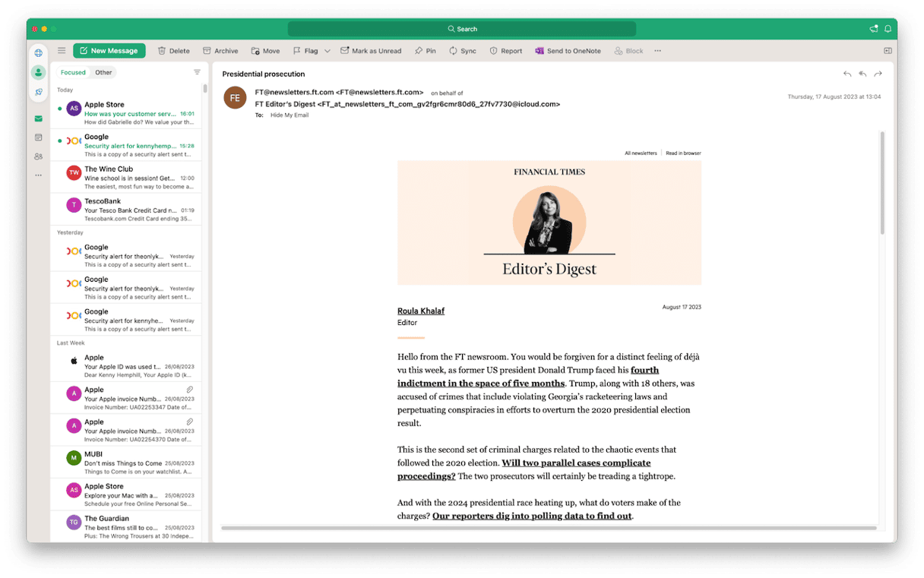Move the message to a folder
Image resolution: width=924 pixels, height=578 pixels.
(265, 51)
